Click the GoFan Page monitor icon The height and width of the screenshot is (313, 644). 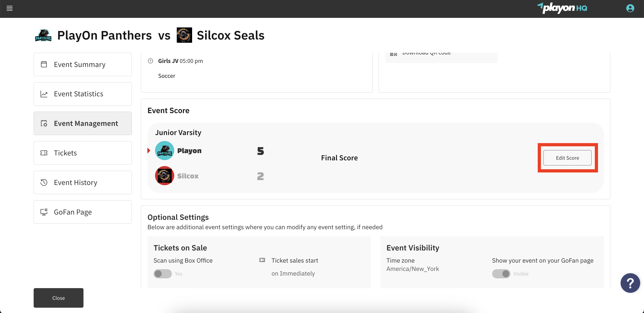click(x=44, y=212)
